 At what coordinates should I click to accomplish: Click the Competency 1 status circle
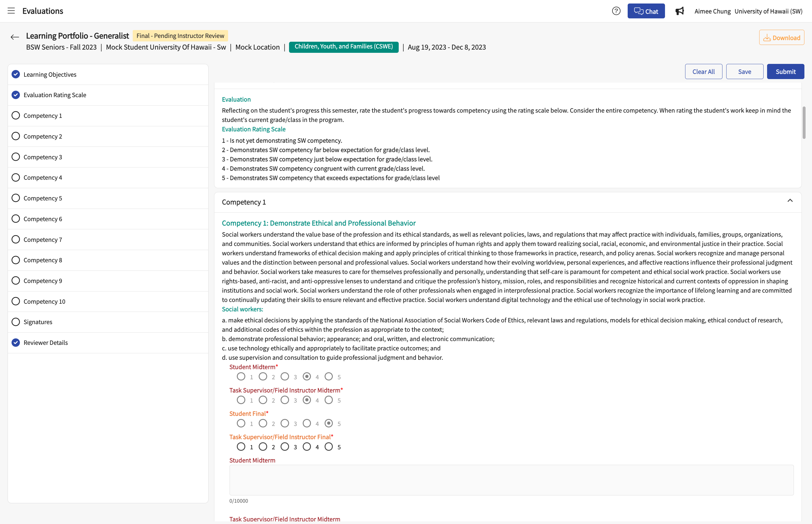pos(16,115)
